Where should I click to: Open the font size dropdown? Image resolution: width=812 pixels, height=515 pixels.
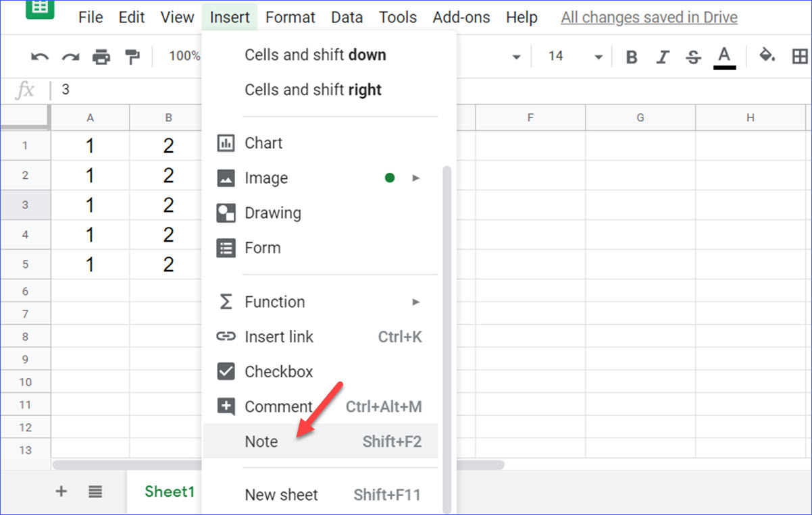597,57
